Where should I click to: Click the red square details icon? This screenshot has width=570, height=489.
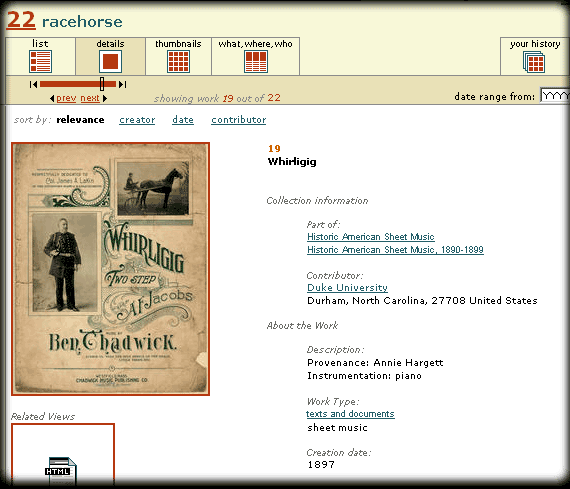tap(111, 61)
